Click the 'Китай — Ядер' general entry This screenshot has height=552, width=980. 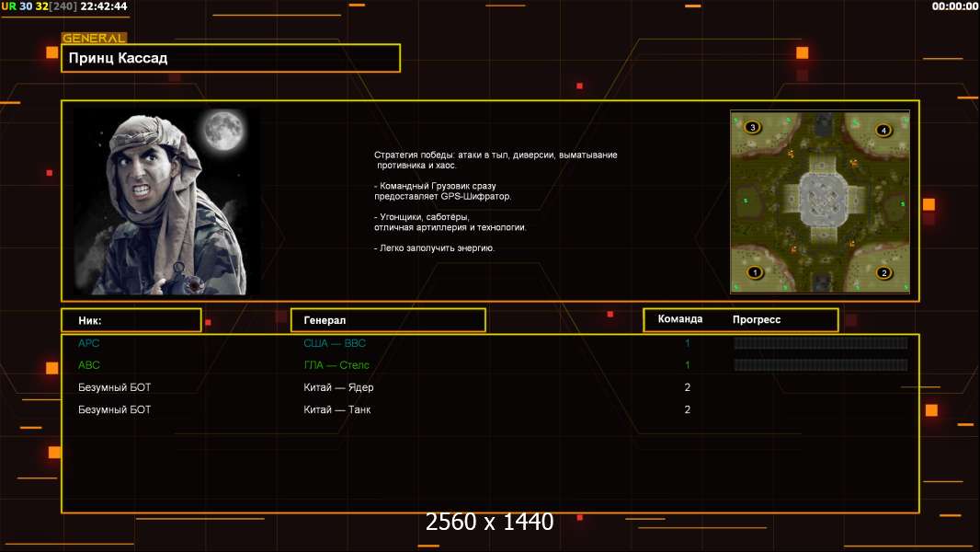click(338, 387)
